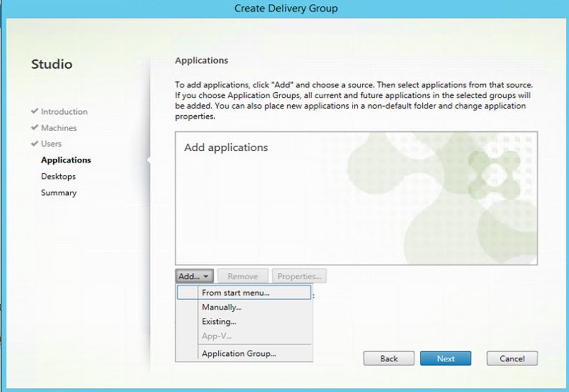The width and height of the screenshot is (569, 392).
Task: Click the checkmark icon beside Users
Action: 35,143
